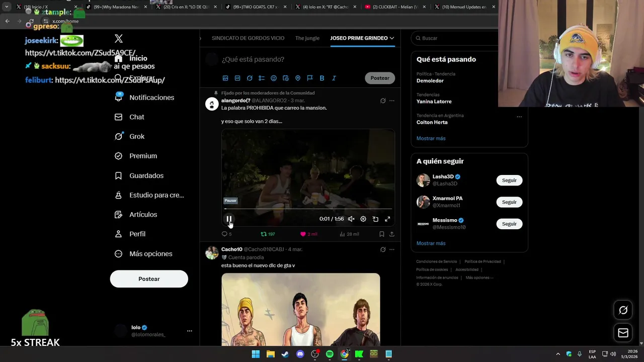Toggle bold text in the composer
This screenshot has width=644, height=362.
click(x=322, y=78)
